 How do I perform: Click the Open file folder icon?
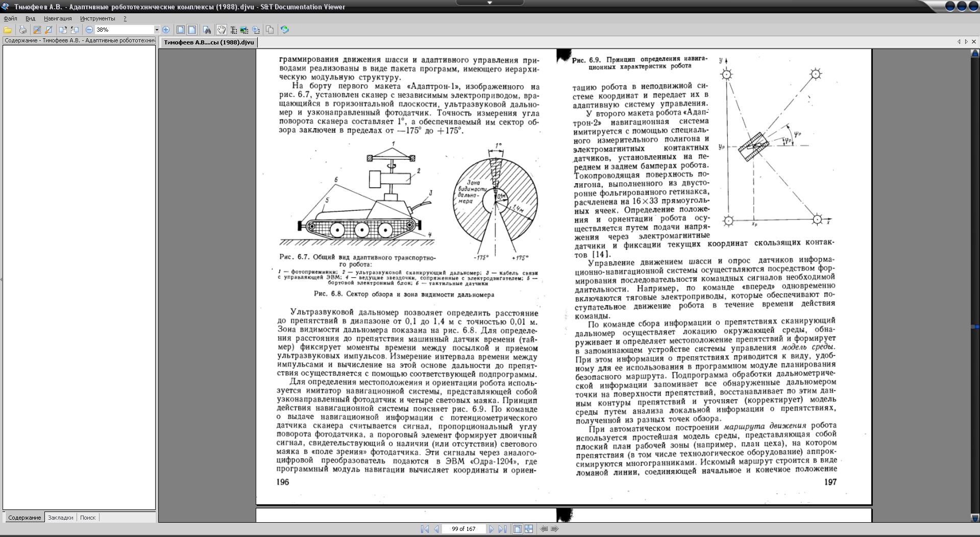pyautogui.click(x=8, y=30)
